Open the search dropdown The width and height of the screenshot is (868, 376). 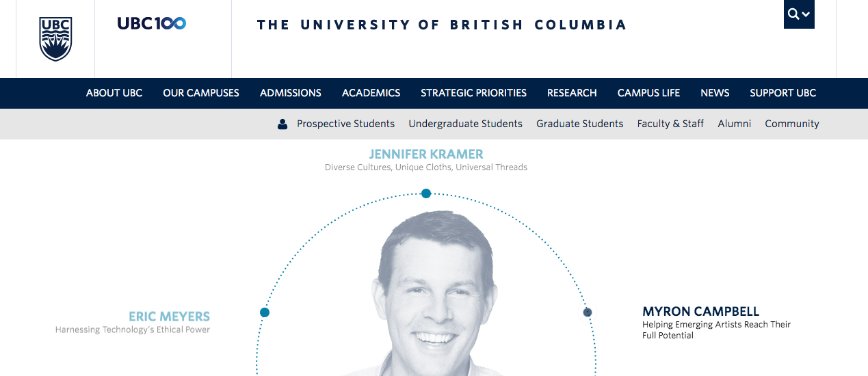tap(798, 14)
